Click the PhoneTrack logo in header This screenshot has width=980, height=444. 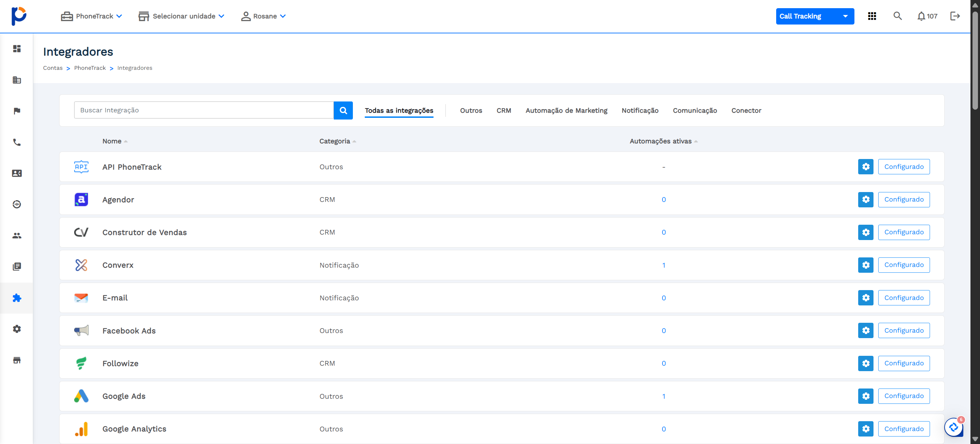19,16
